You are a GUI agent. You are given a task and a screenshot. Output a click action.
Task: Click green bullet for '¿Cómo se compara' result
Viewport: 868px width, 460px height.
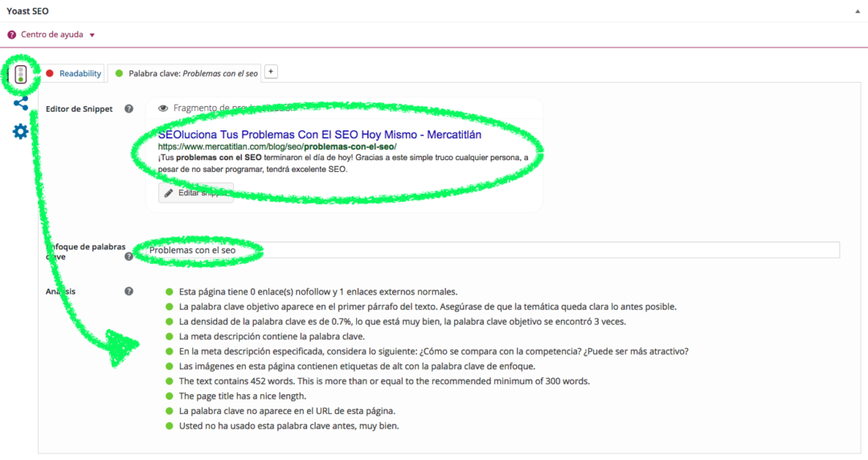pos(170,351)
